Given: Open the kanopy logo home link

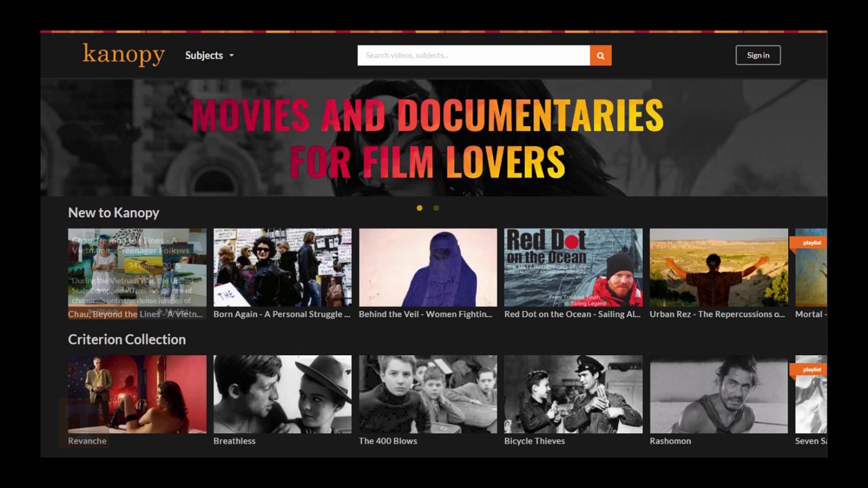Looking at the screenshot, I should pyautogui.click(x=123, y=54).
